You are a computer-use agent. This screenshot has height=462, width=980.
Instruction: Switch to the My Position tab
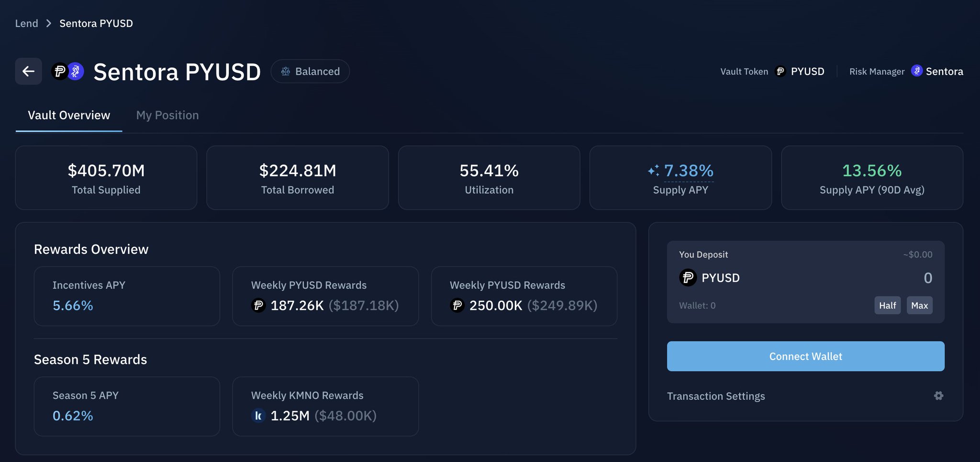(x=167, y=115)
